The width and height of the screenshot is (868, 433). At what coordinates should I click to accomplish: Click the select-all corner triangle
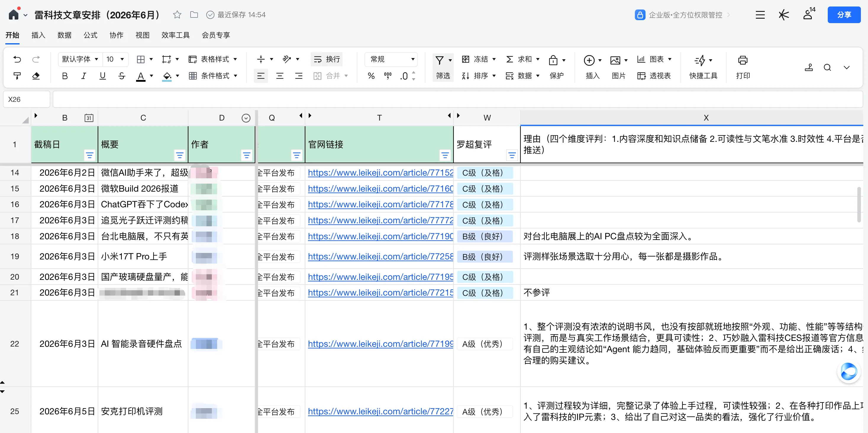coord(25,120)
